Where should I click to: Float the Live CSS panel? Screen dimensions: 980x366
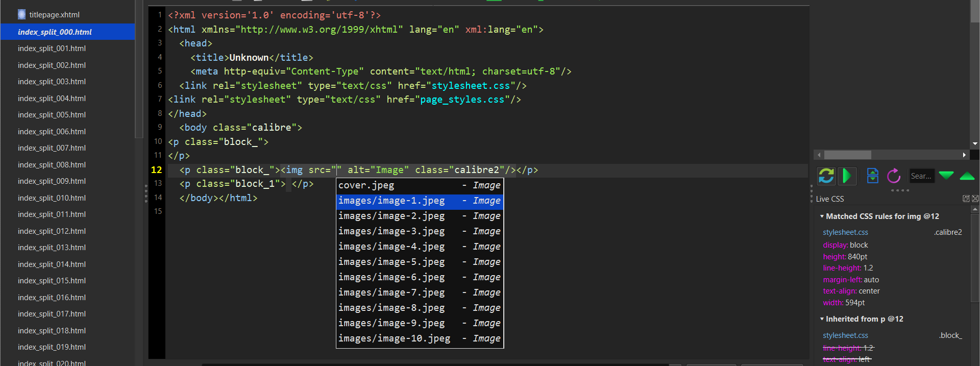[966, 199]
